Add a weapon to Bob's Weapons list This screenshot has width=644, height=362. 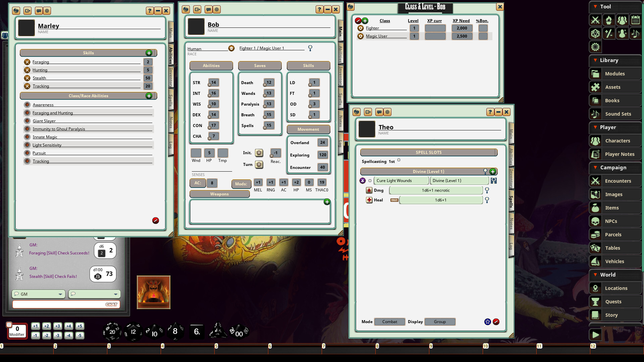(327, 202)
